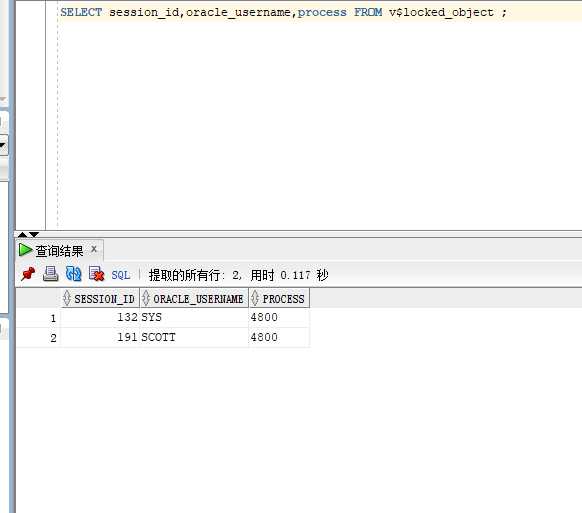Click the down arrow to collapse the results pane
Image resolution: width=582 pixels, height=513 pixels.
(x=34, y=235)
